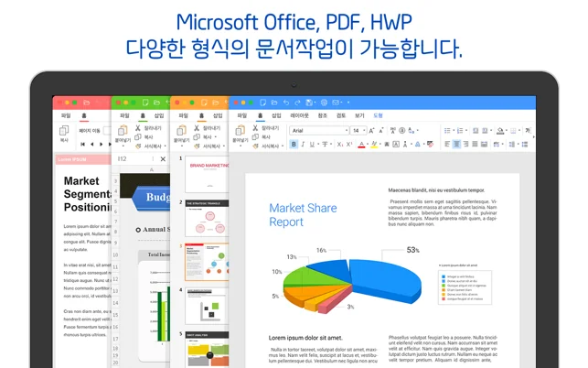Screen dimensions: 588x368
Task: Click line spacing icon in paragraph group
Action: tap(511, 145)
